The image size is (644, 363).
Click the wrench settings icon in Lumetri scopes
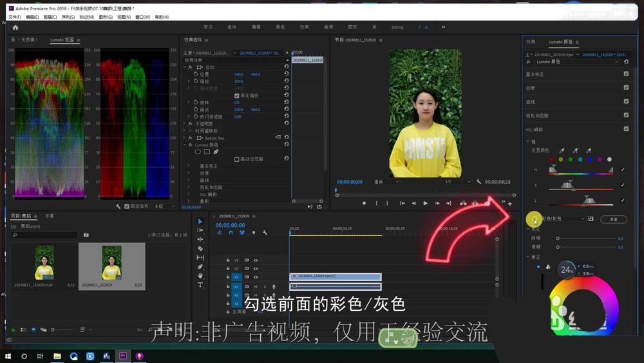(118, 206)
